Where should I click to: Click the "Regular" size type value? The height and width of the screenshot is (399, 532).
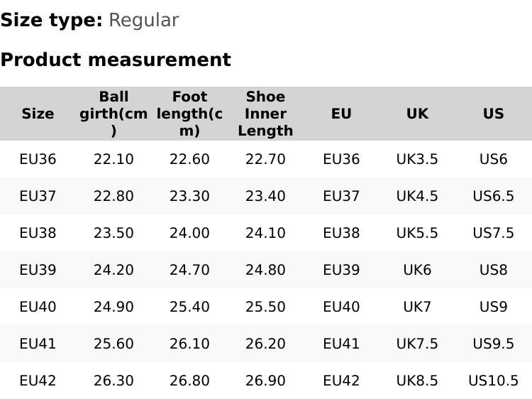pyautogui.click(x=143, y=21)
